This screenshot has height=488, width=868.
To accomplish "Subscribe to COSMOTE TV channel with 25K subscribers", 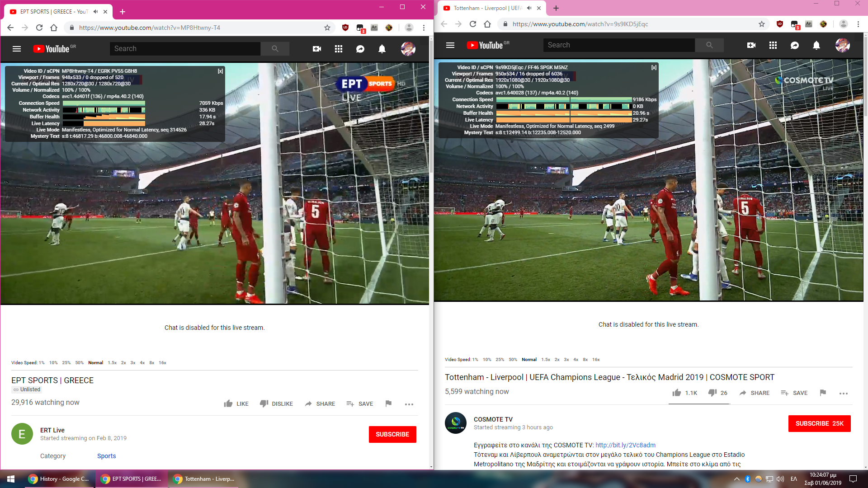I will (x=819, y=423).
